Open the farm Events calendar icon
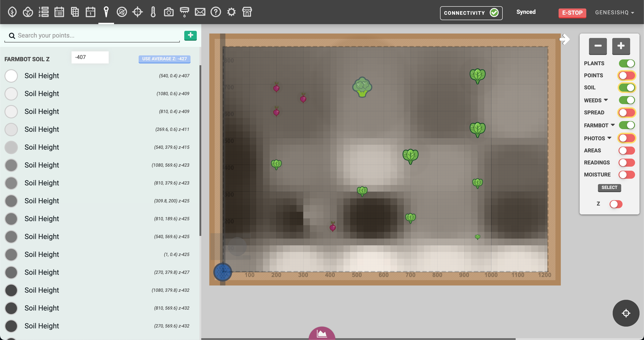 [x=91, y=12]
